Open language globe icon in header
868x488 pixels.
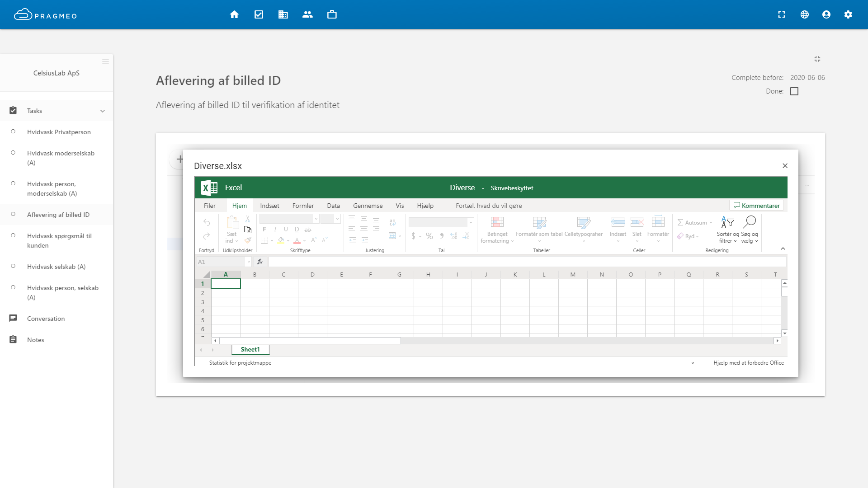tap(805, 14)
